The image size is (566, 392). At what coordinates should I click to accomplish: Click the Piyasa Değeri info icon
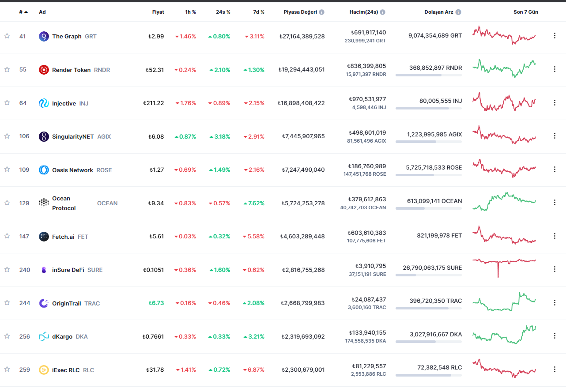pos(322,12)
